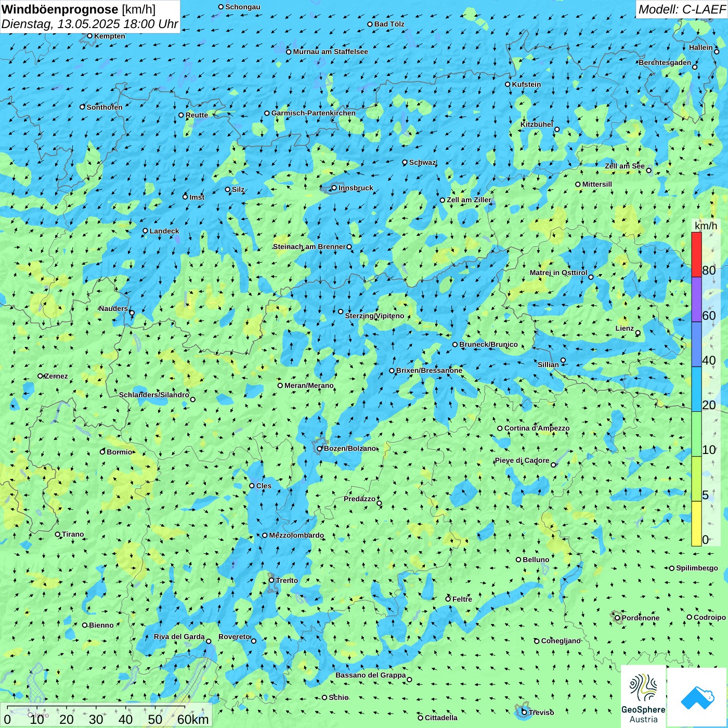This screenshot has height=728, width=728.
Task: Click the Steinach am Brenner label
Action: [x=309, y=246]
